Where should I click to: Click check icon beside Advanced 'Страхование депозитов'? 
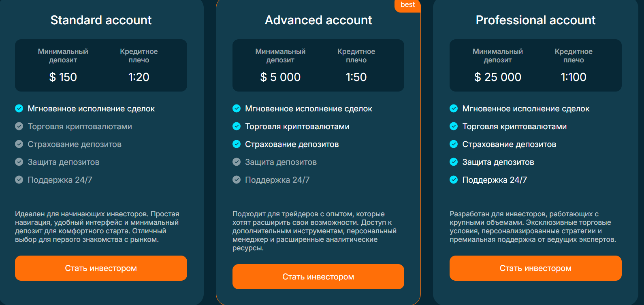237,144
